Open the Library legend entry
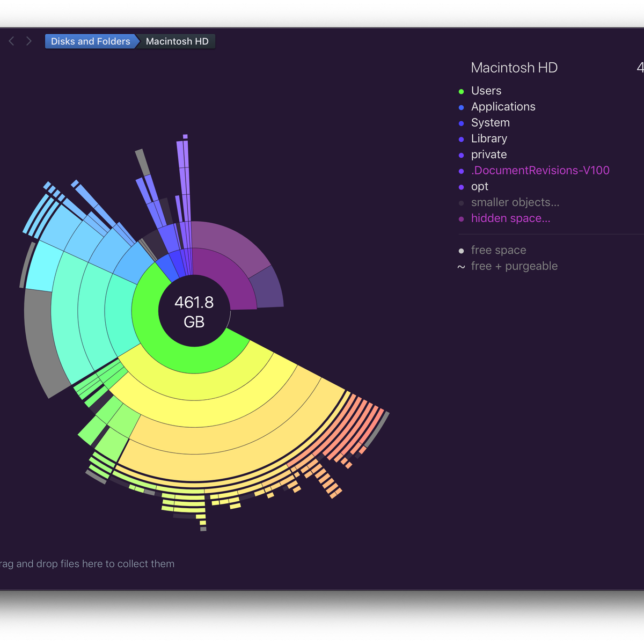 489,138
